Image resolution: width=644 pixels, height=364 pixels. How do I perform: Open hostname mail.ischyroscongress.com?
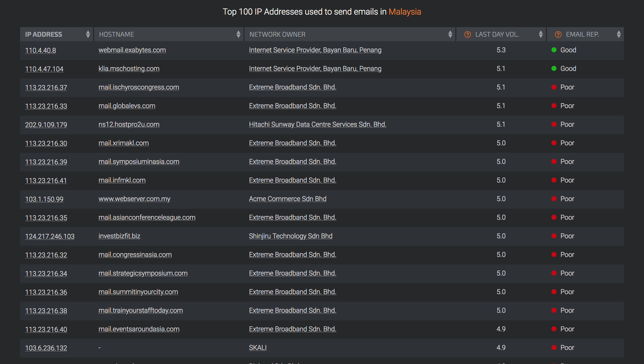click(139, 87)
